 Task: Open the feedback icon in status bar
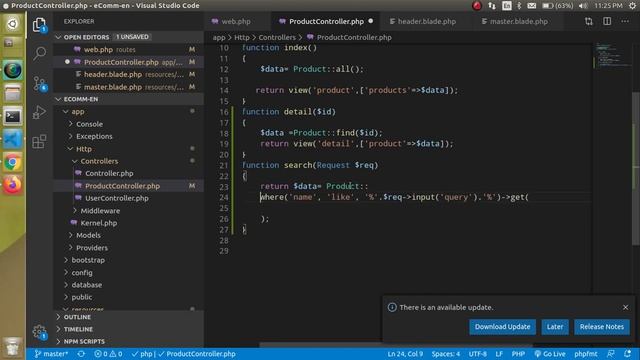[611, 354]
